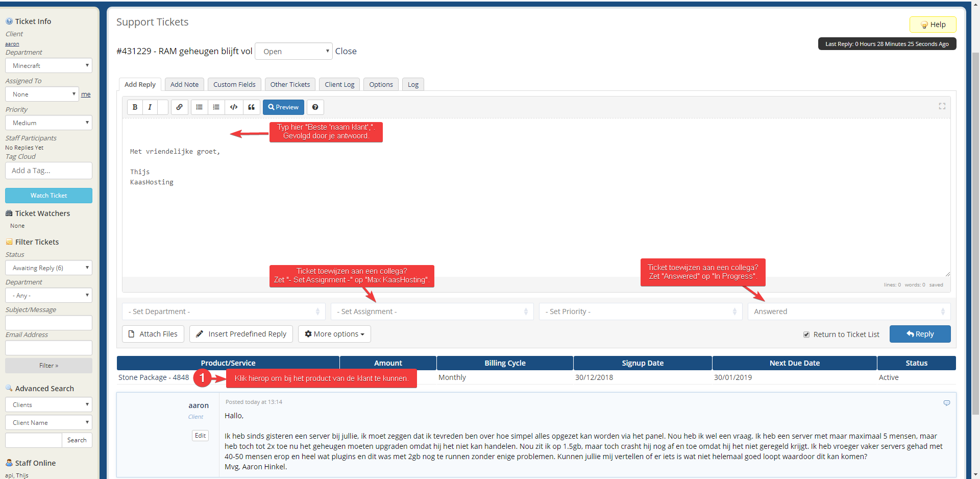Insert a numbered list

(216, 107)
